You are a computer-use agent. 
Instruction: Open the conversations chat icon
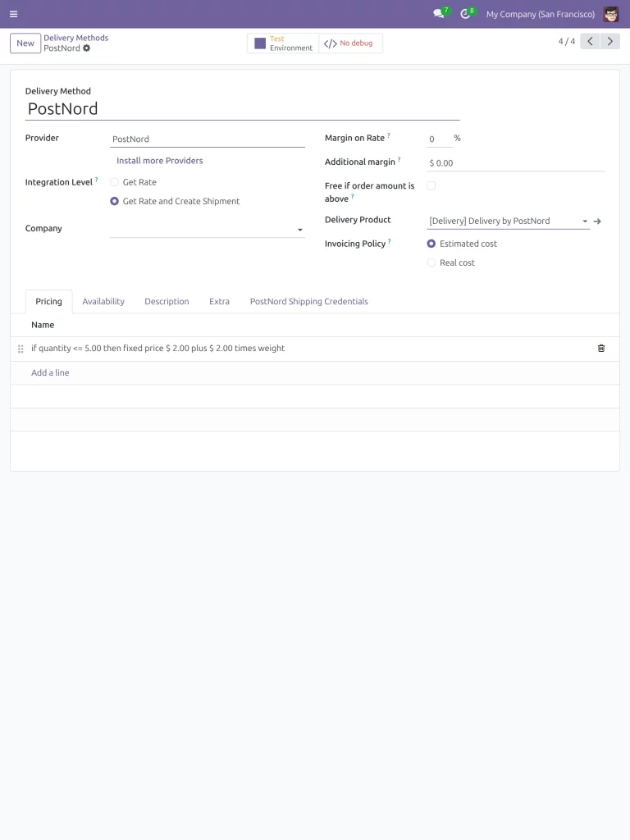click(440, 14)
